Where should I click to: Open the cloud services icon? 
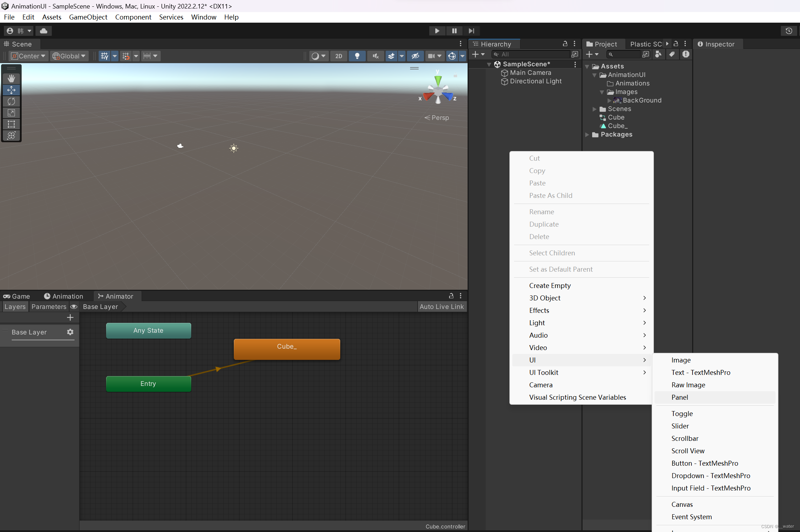click(x=44, y=31)
